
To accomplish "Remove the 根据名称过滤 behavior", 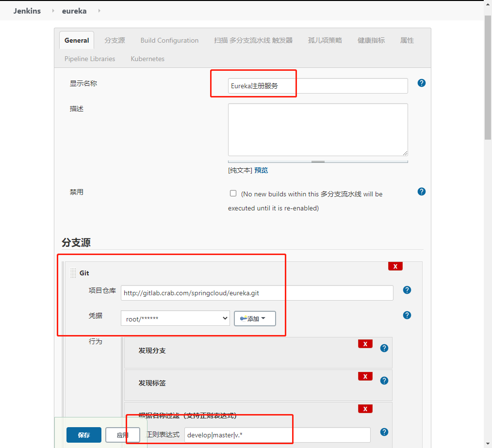I will [x=365, y=409].
